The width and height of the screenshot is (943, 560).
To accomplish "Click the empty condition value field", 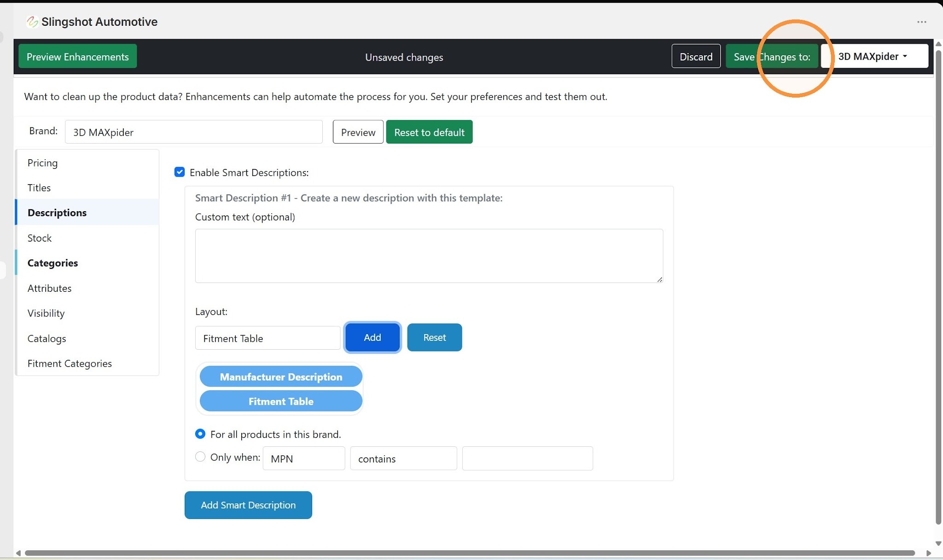I will (x=527, y=458).
